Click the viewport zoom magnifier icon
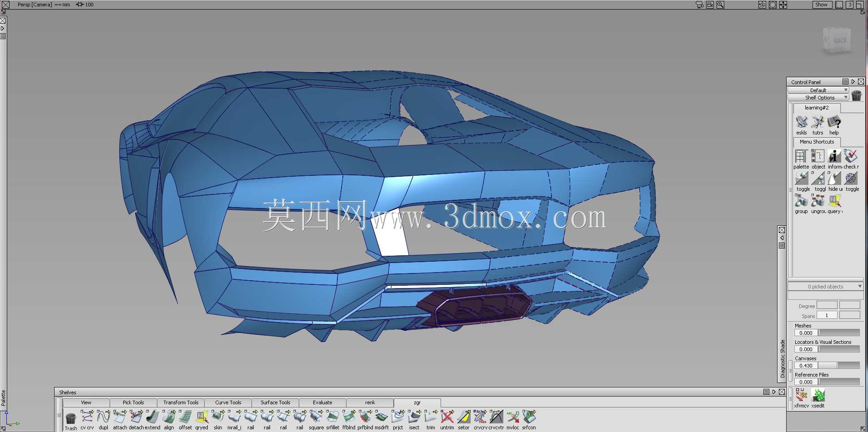The height and width of the screenshot is (432, 868). 720,5
